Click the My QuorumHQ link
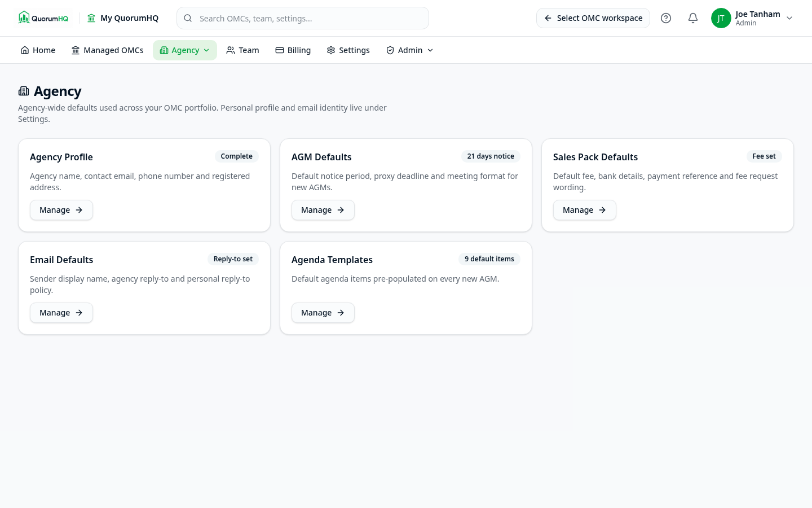 tap(123, 18)
